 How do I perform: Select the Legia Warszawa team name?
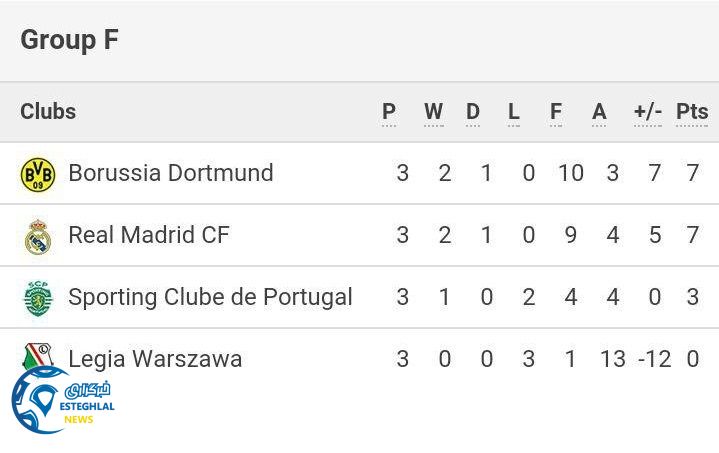pyautogui.click(x=155, y=359)
